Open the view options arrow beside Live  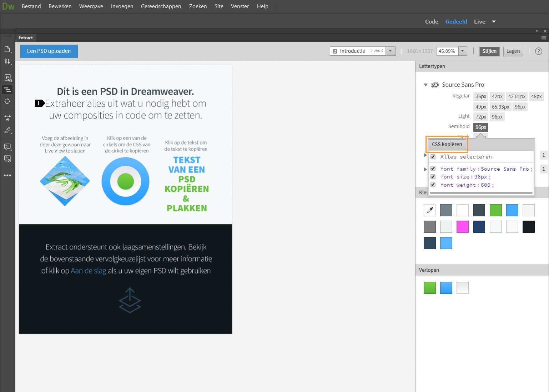(x=494, y=22)
